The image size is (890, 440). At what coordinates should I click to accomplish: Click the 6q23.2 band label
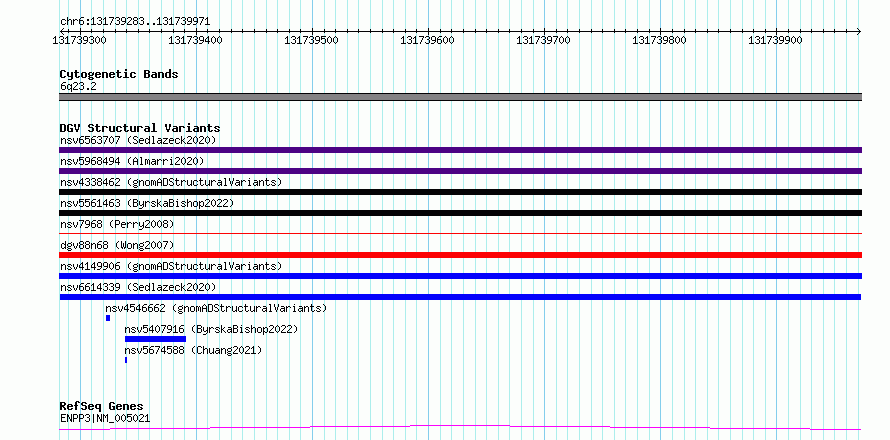pos(78,86)
